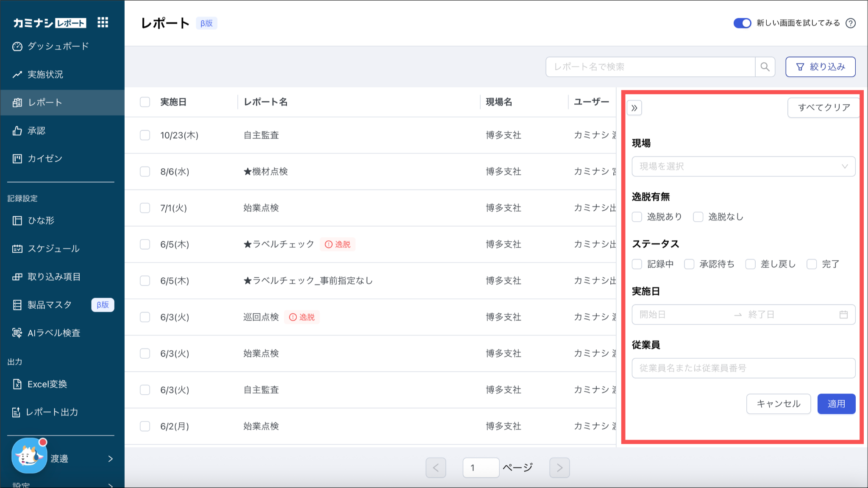Expand the 渡邊 user menu chevron
Image resolution: width=868 pixels, height=488 pixels.
coord(111,459)
